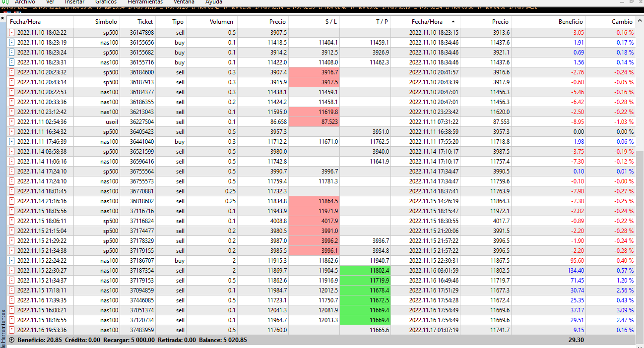This screenshot has width=644, height=348.
Task: Click the green T/P cell 11719.9
Action: 365,281
